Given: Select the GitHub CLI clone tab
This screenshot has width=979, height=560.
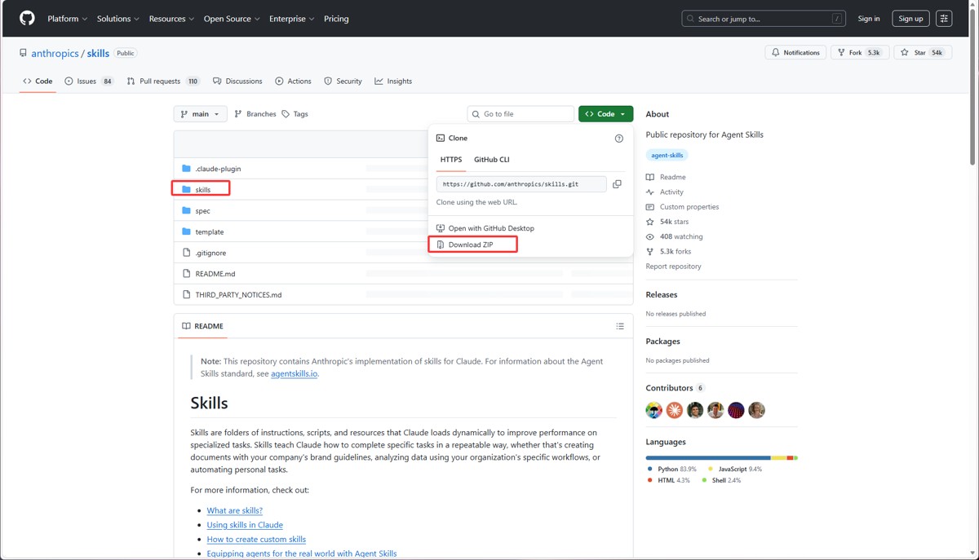Looking at the screenshot, I should (491, 160).
